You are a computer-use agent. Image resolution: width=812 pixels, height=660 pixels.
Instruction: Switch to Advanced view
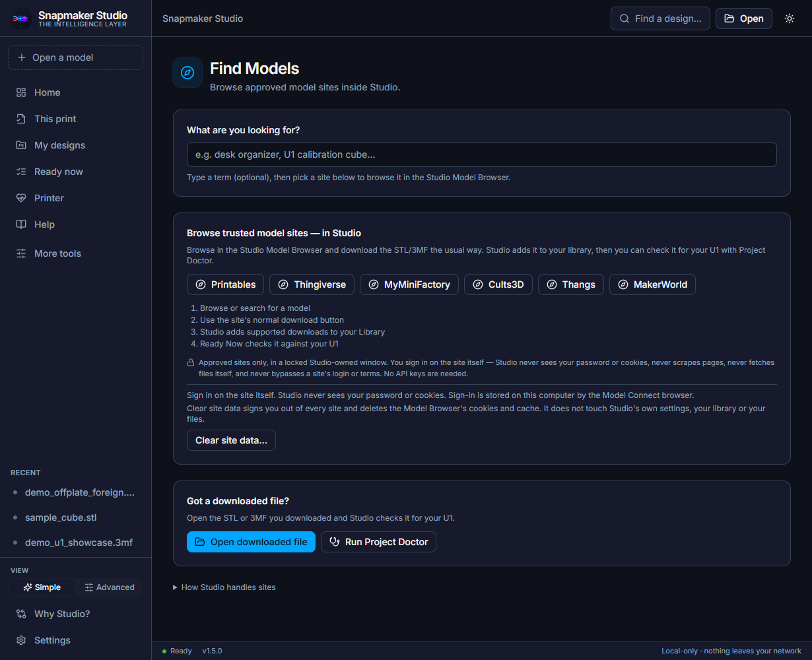[110, 587]
